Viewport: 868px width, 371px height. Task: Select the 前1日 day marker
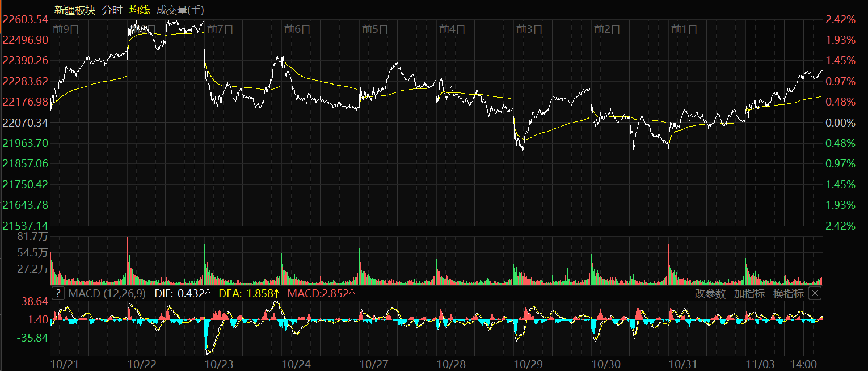point(684,29)
